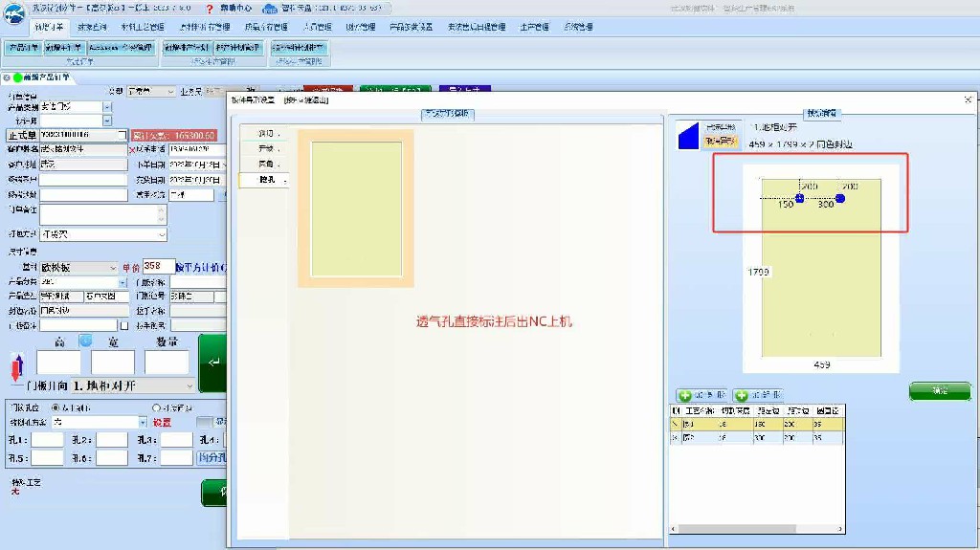
Task: Click the 1799 height dimension label
Action: [x=758, y=272]
